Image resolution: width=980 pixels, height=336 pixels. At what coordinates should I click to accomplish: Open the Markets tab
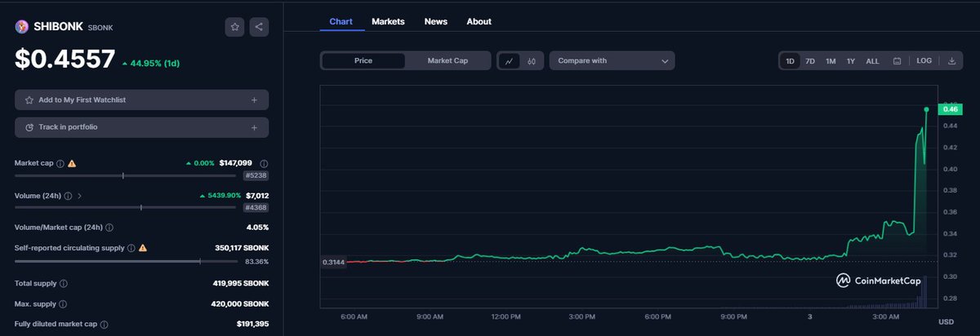[388, 21]
